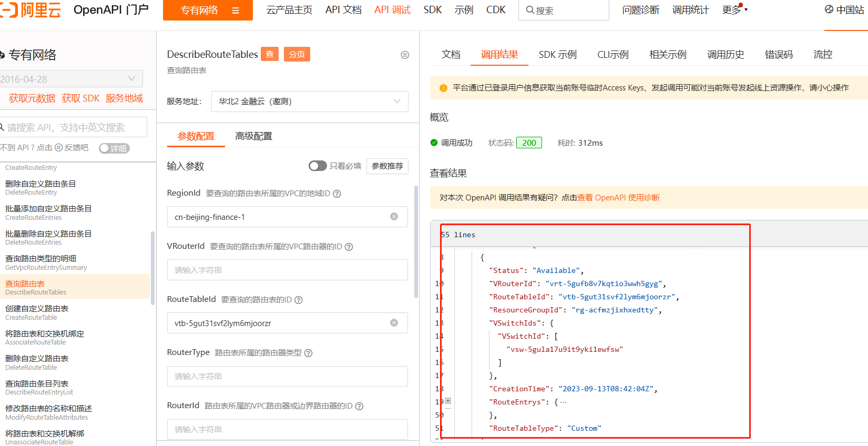Click the warning icon in Access Keys notice
Viewport: 868px width, 446px height.
click(x=443, y=88)
